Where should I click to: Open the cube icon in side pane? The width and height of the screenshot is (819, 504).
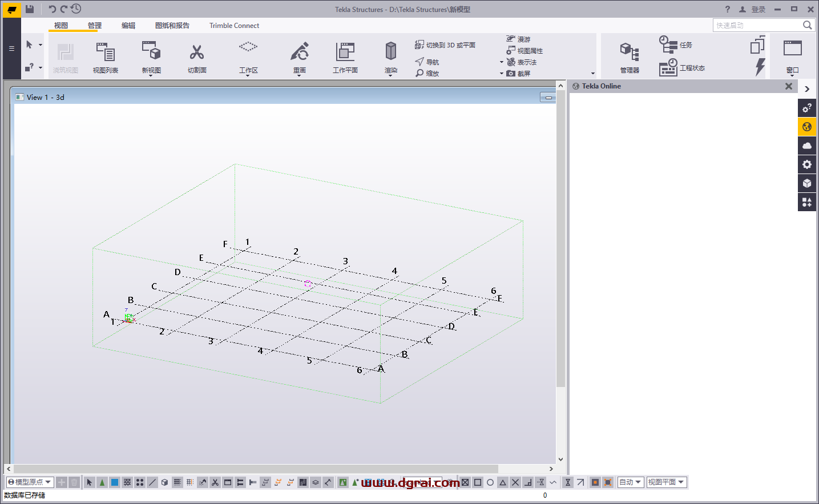[807, 183]
